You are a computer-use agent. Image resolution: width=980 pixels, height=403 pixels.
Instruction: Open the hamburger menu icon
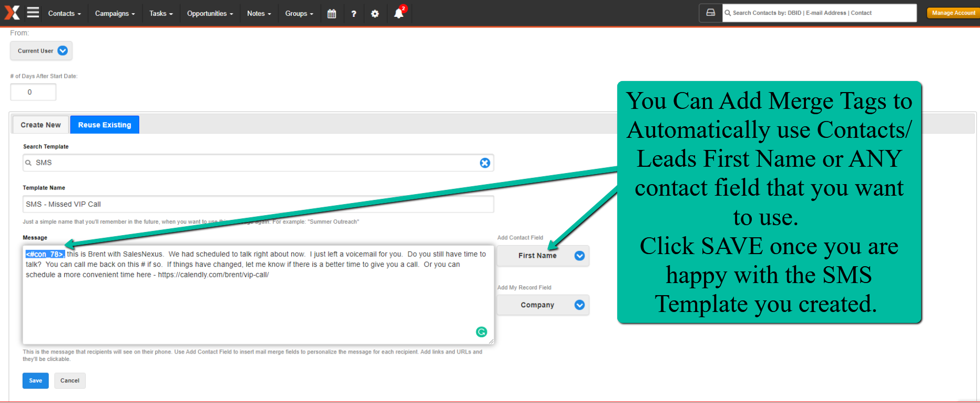pyautogui.click(x=33, y=12)
